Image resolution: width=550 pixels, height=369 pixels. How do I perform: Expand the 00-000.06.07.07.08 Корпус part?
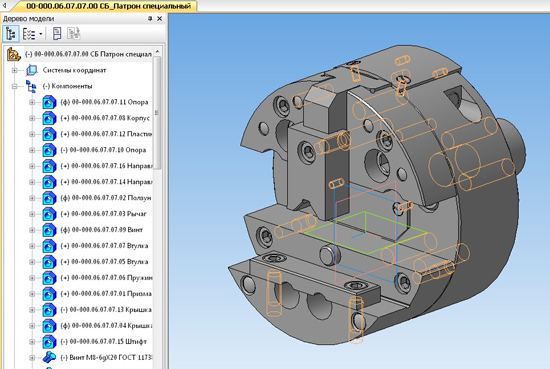click(32, 118)
